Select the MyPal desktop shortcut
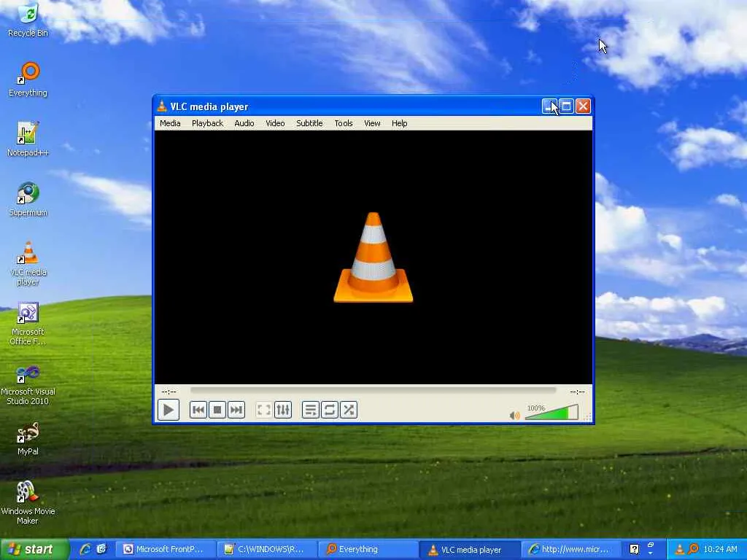Viewport: 747px width, 560px height. (28, 439)
